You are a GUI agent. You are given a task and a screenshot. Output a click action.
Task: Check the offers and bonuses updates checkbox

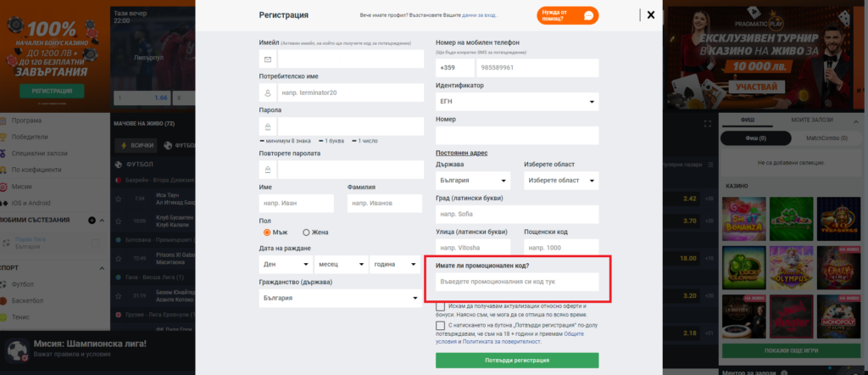click(441, 306)
